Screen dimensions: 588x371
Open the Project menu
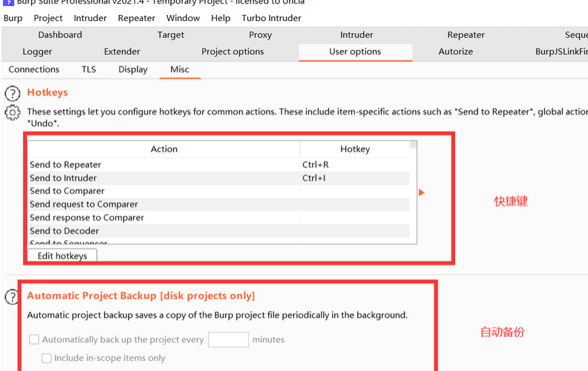click(x=48, y=18)
